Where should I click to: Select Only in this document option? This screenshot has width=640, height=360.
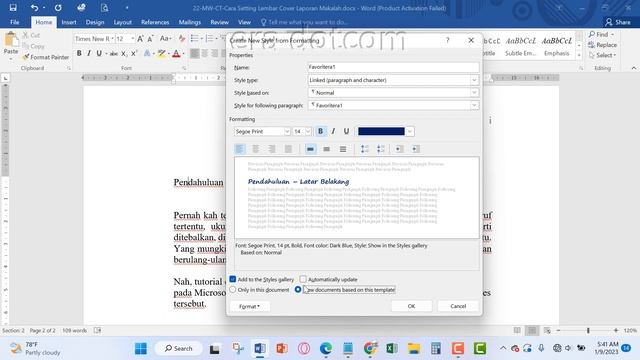pyautogui.click(x=233, y=289)
